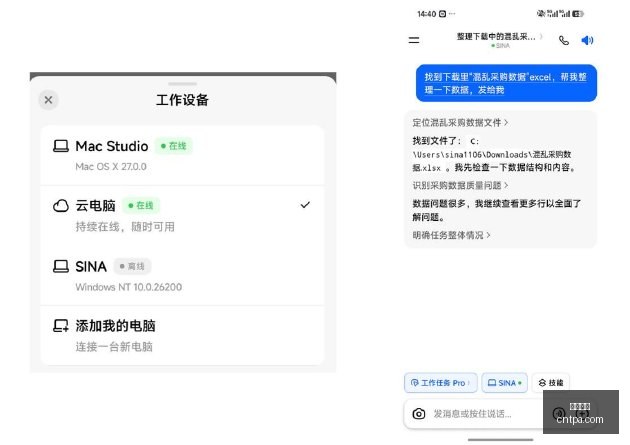Click the 数据问题很多 response paragraph
This screenshot has height=445, width=630.
coord(497,210)
